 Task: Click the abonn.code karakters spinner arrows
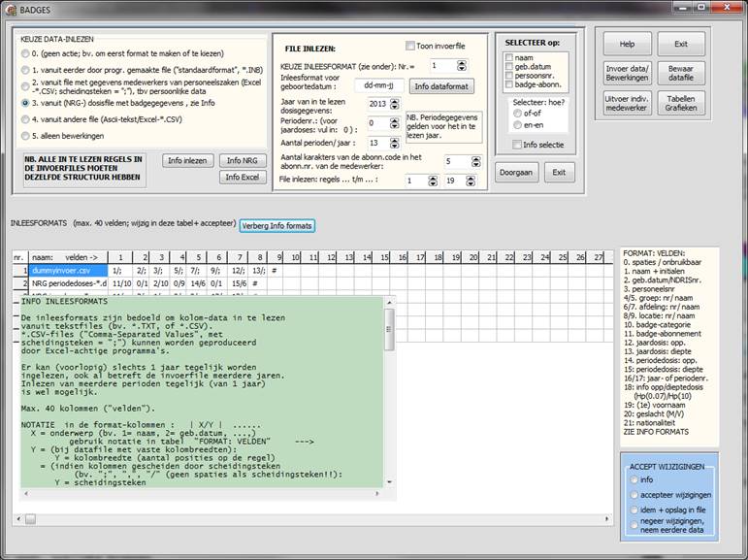[475, 161]
